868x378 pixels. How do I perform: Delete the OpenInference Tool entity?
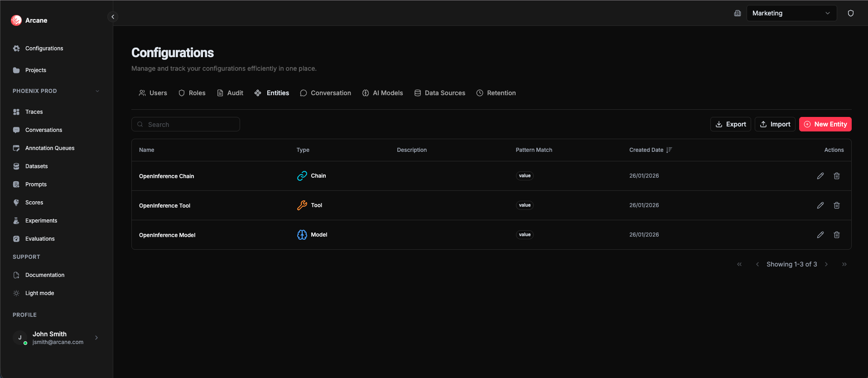[x=836, y=205]
